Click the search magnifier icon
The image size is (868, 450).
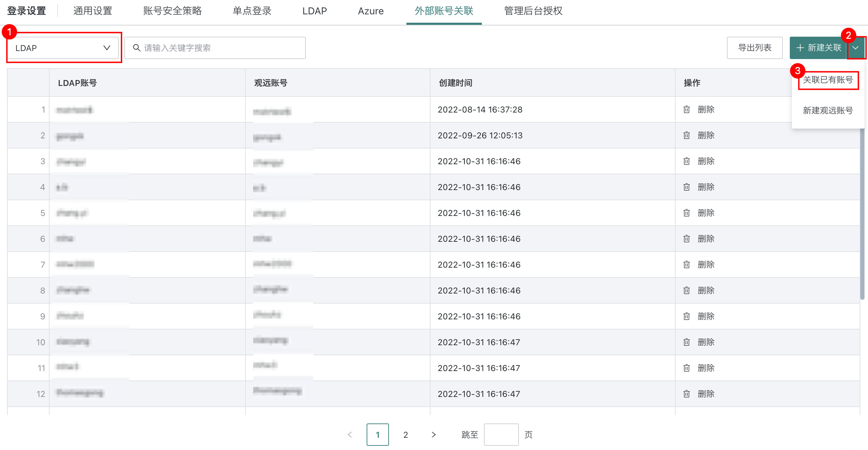137,48
